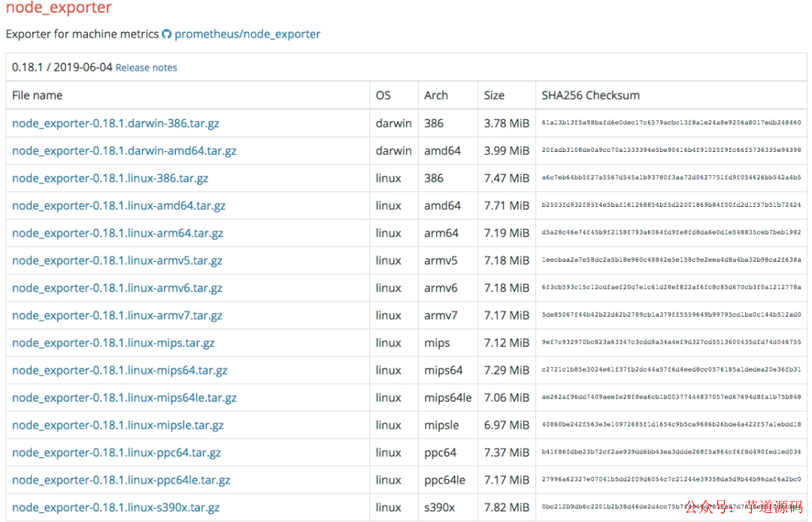Click the 7.71 MiB size cell

point(507,205)
